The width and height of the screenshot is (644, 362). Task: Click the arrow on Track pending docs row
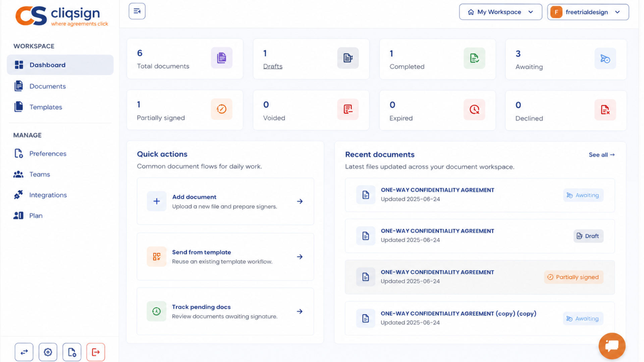pos(300,311)
